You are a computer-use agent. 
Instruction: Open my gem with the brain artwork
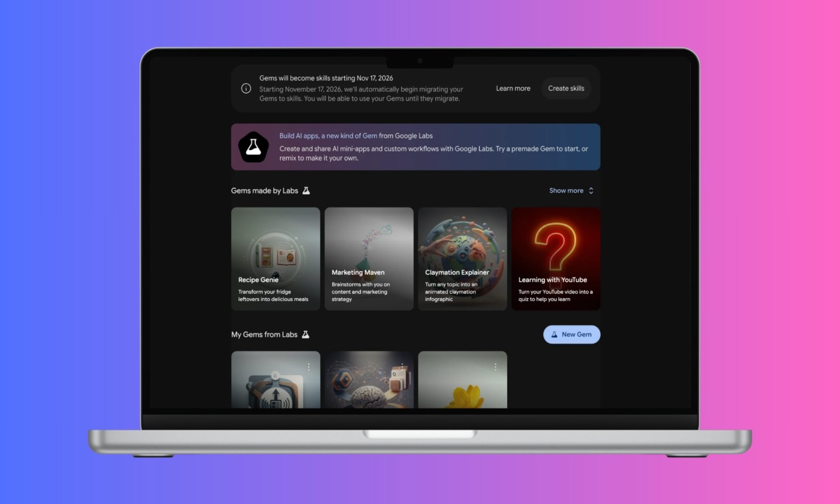coord(369,380)
